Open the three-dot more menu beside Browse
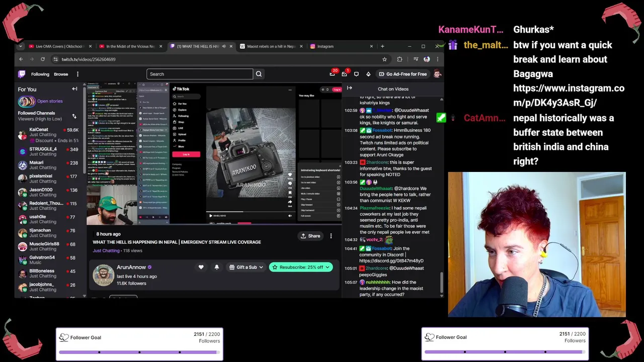The height and width of the screenshot is (362, 644). (x=77, y=74)
